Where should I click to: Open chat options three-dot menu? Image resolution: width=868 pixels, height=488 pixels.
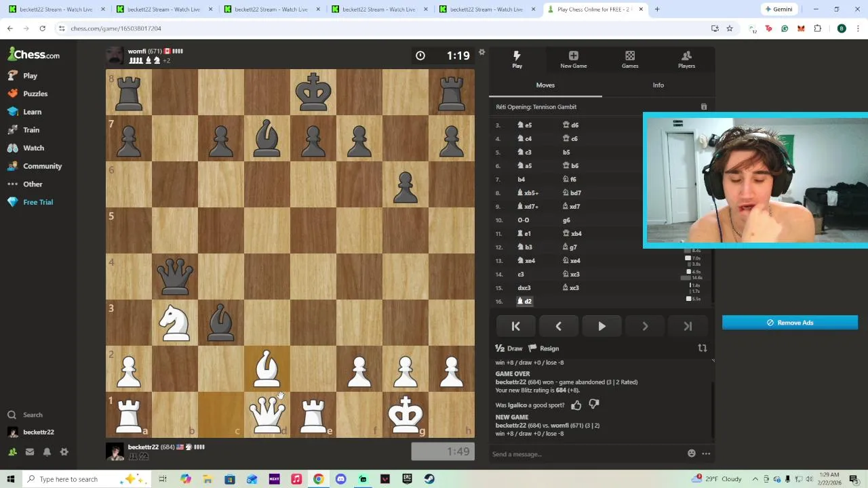[x=706, y=453]
